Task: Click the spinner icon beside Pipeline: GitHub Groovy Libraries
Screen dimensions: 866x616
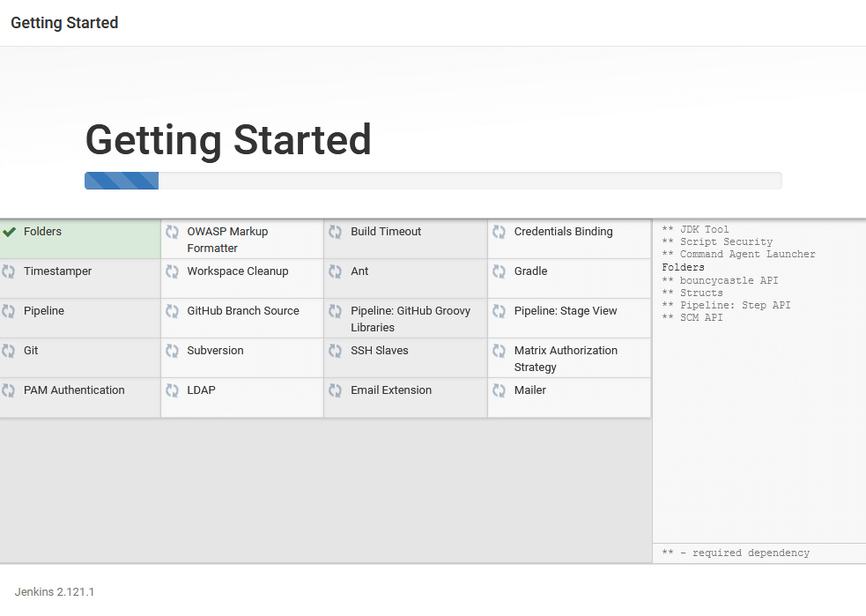Action: coord(336,312)
